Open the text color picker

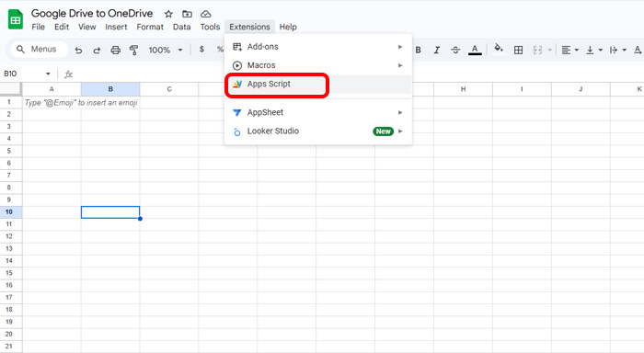(475, 50)
